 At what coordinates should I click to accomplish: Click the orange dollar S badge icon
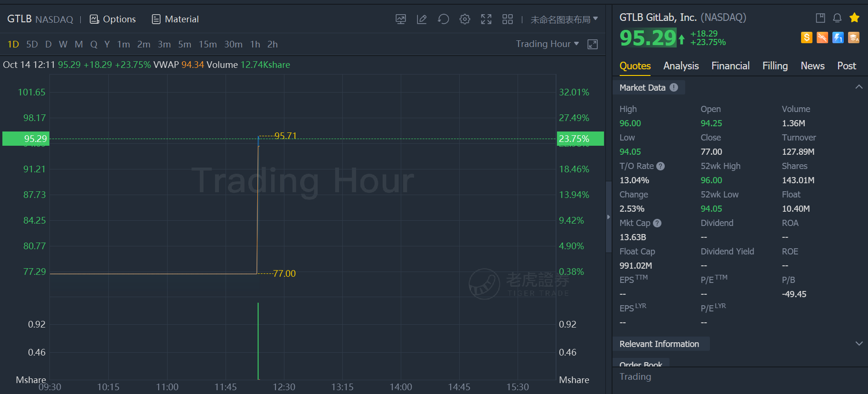[x=807, y=38]
